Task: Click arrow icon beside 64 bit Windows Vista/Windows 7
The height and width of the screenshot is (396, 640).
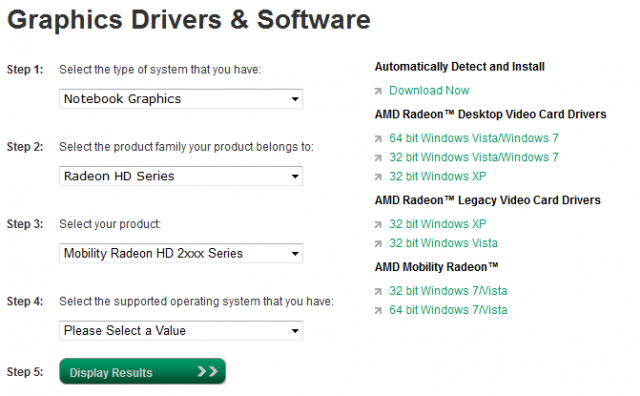Action: 378,139
